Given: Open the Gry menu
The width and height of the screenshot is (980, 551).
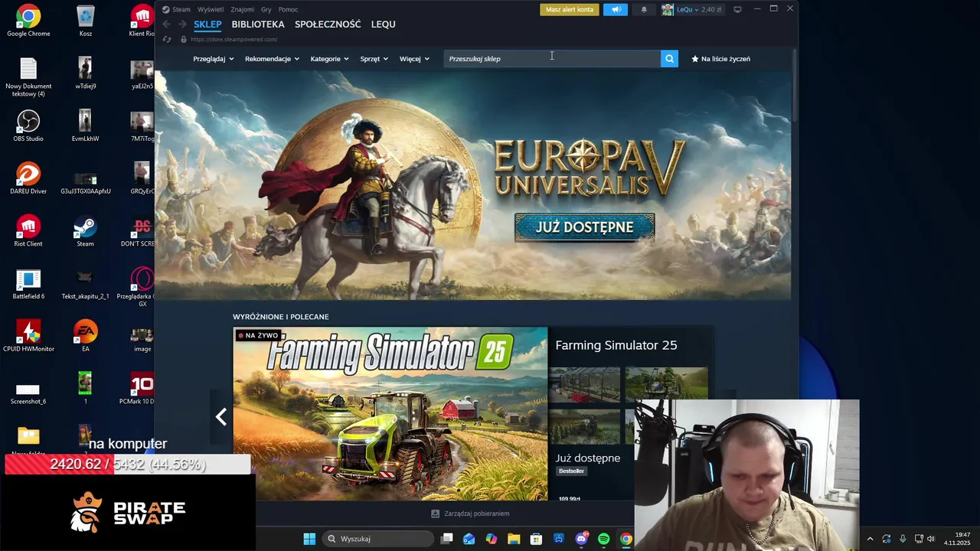Looking at the screenshot, I should pos(266,9).
